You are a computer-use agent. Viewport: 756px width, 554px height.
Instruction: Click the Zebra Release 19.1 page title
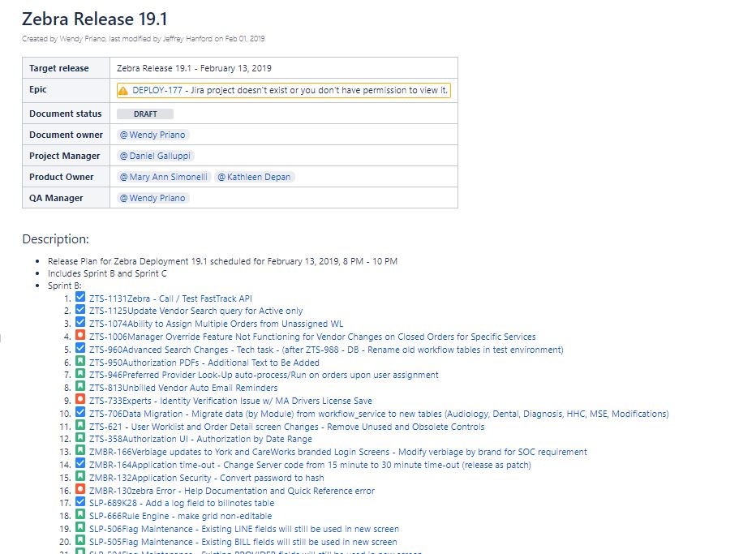click(94, 19)
